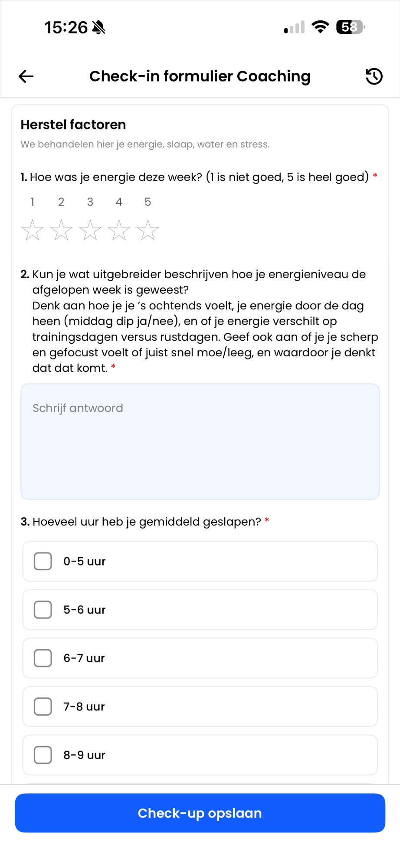Enable the 8-9 uur checkbox
Image resolution: width=400 pixels, height=868 pixels.
pyautogui.click(x=43, y=755)
